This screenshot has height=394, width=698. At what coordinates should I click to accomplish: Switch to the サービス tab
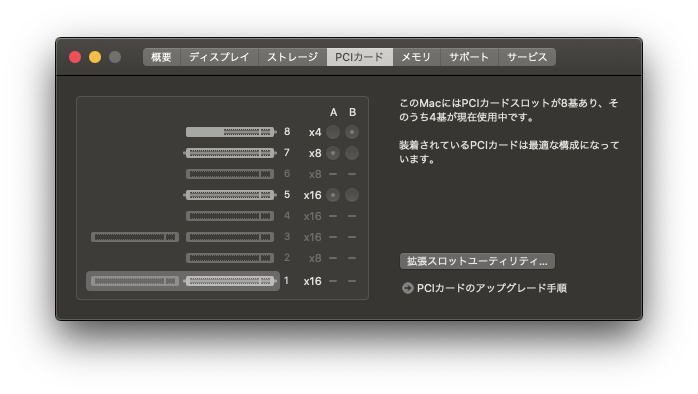pyautogui.click(x=527, y=57)
